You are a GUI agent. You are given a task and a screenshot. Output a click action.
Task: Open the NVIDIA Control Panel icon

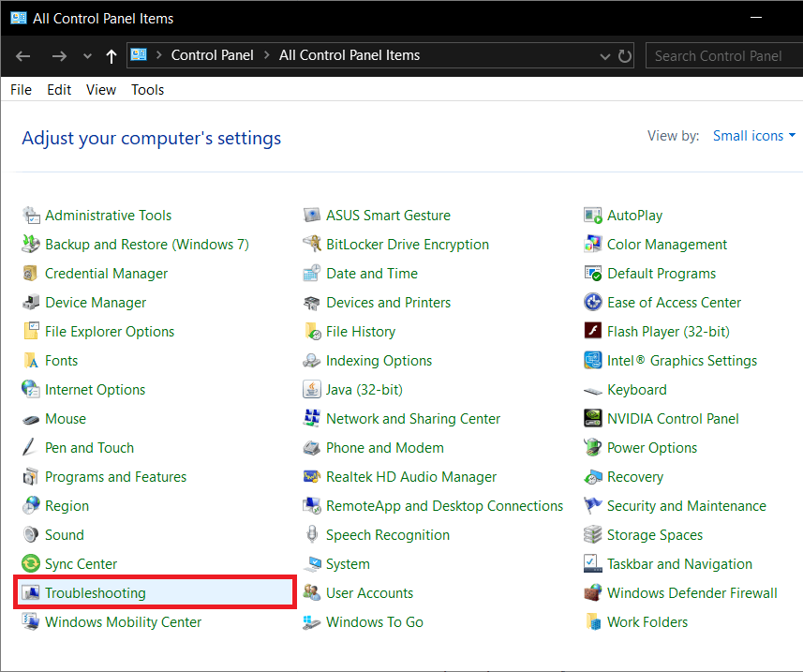[592, 419]
